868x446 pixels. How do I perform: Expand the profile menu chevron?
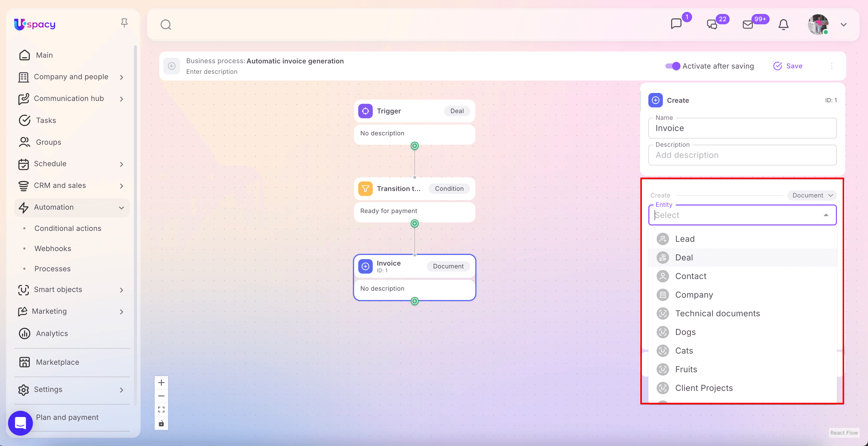tap(843, 25)
